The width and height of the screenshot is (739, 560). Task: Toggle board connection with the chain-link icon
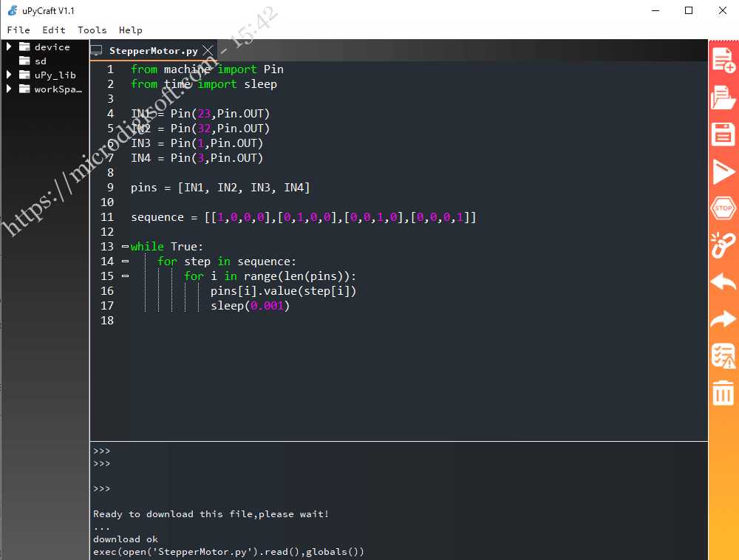pos(723,245)
